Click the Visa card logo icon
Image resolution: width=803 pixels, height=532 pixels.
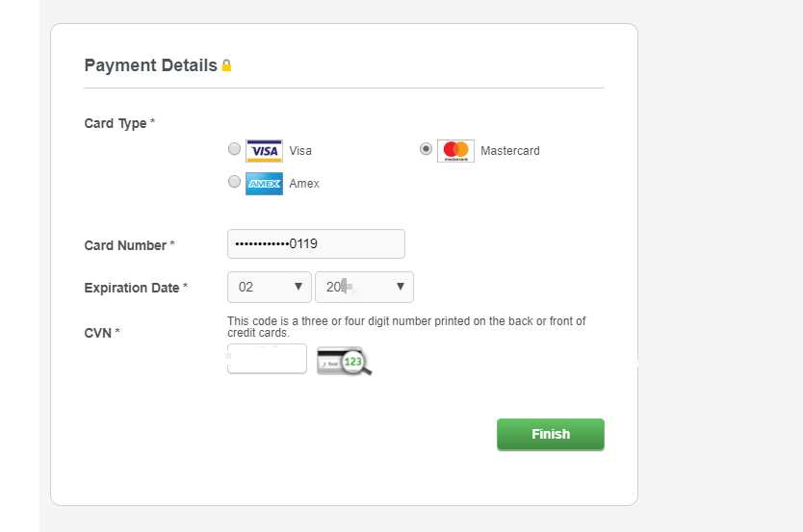[x=264, y=151]
